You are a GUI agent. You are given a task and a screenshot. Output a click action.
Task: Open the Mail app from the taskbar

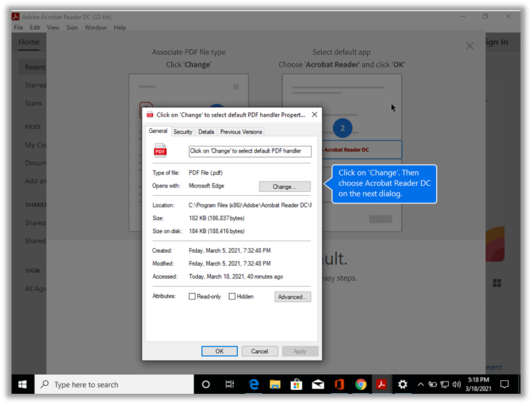[x=318, y=384]
